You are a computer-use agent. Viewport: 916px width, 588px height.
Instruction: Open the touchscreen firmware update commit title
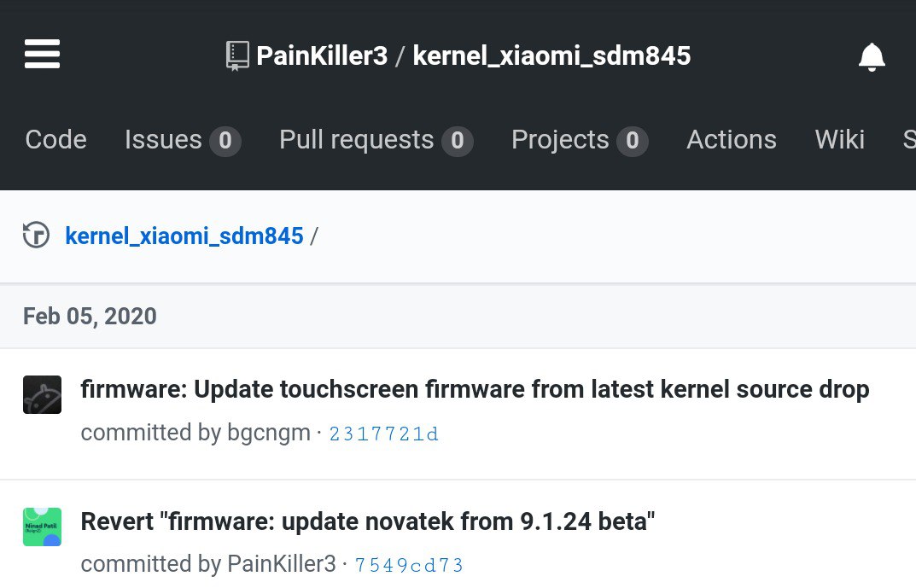(x=475, y=389)
